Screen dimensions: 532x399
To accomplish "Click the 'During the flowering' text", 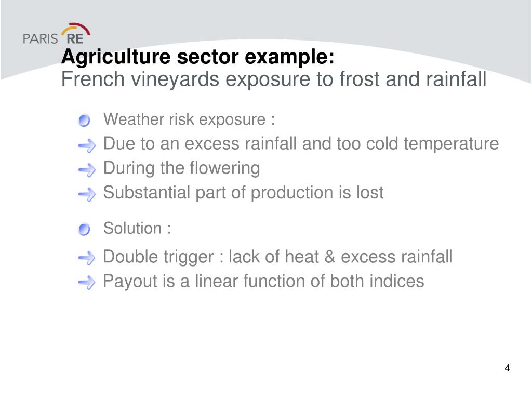I will pos(181,168).
